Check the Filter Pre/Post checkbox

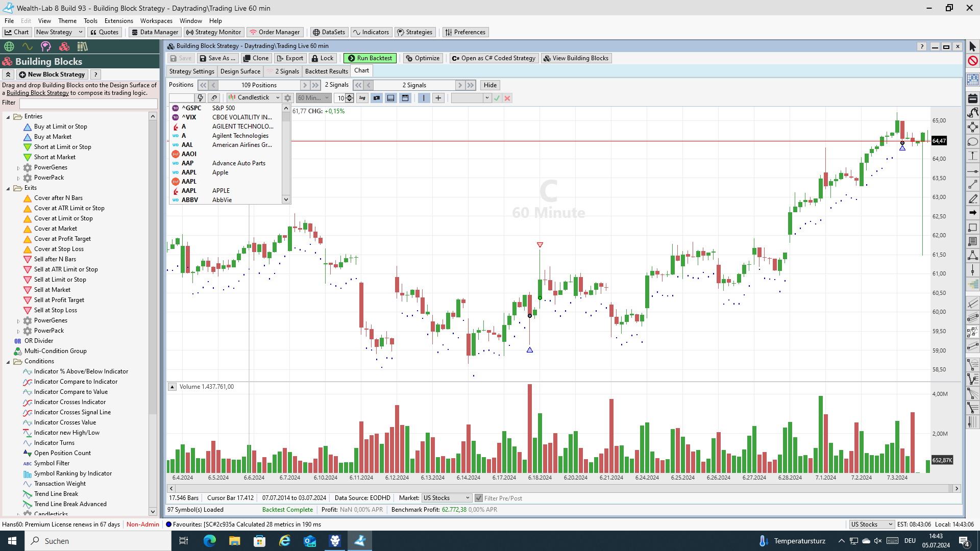coord(479,498)
